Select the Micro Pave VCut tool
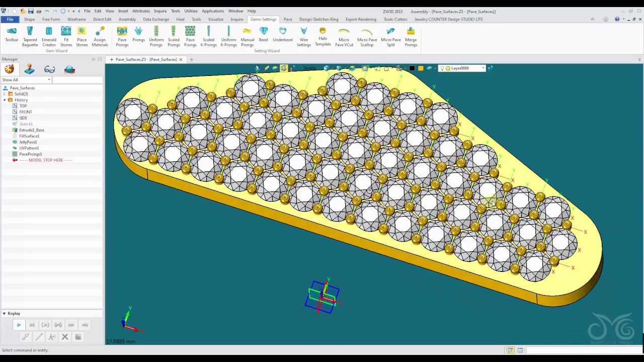This screenshot has height=362, width=644. point(344,37)
